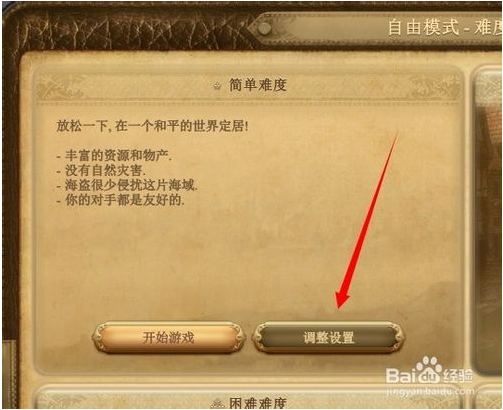Open 调整设置 to adjust settings
Viewport: 503px width, 410px height.
click(x=329, y=337)
